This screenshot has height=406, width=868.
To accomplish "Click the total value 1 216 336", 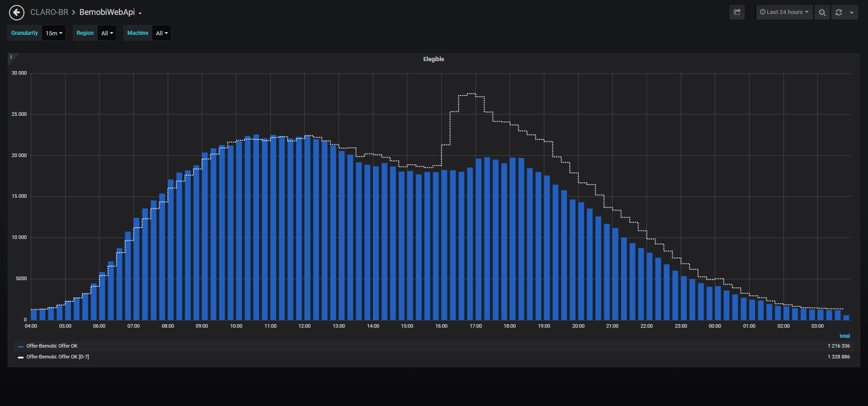I will click(x=839, y=346).
